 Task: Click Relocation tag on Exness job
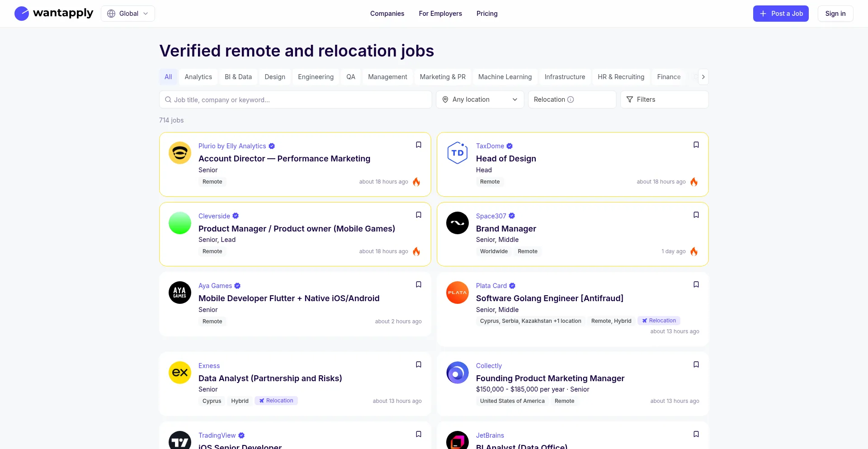(276, 401)
